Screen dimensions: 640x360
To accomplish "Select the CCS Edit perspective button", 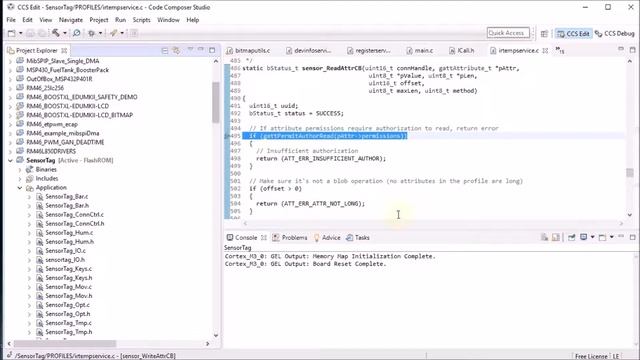I will [573, 33].
